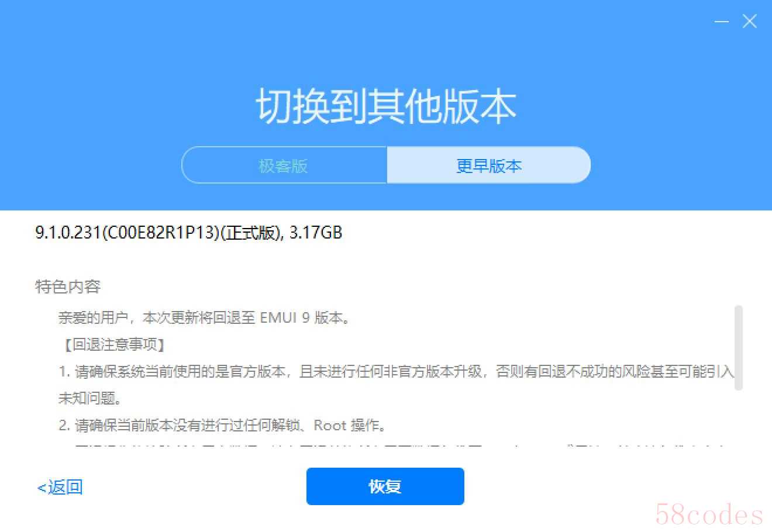The height and width of the screenshot is (532, 772).
Task: Click the blue 恢复 button
Action: (x=385, y=486)
